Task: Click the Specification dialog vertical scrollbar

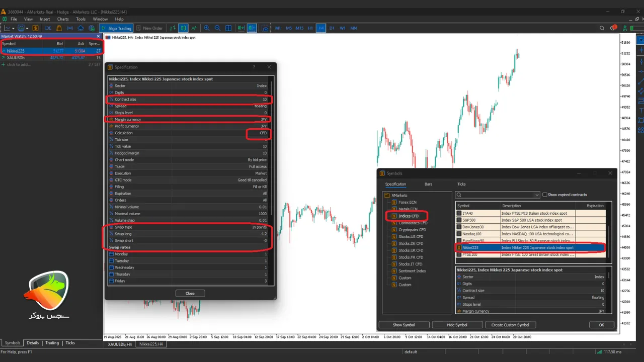Action: point(272,148)
